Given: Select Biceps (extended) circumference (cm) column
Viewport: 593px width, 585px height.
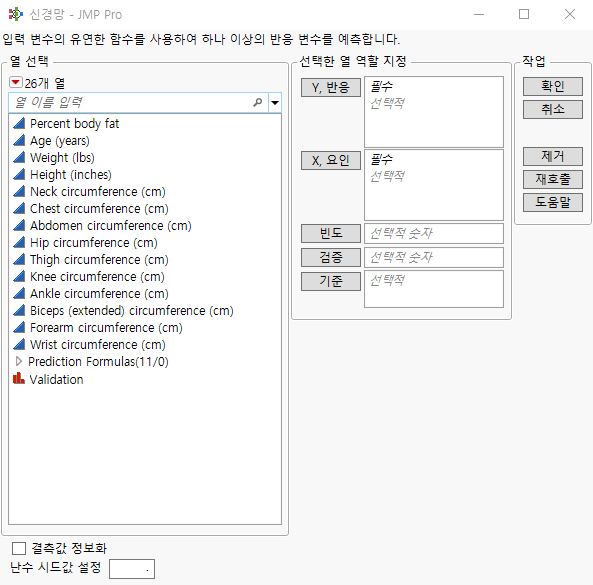Looking at the screenshot, I should pyautogui.click(x=132, y=311).
